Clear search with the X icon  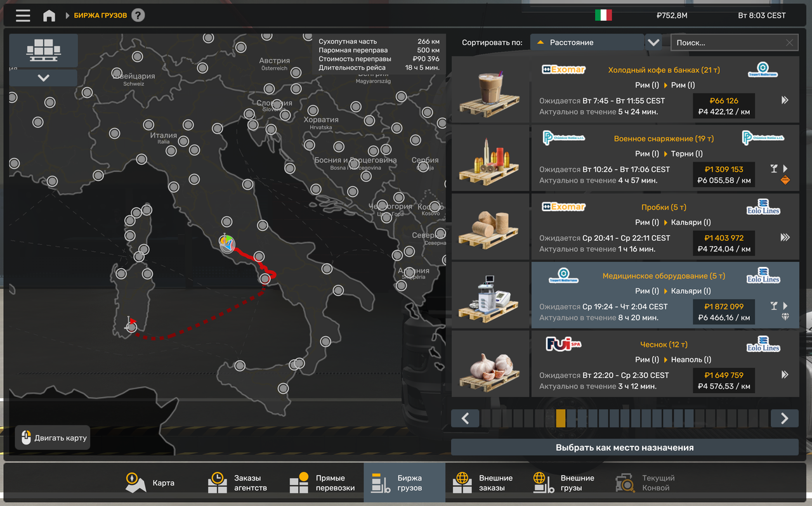[789, 42]
